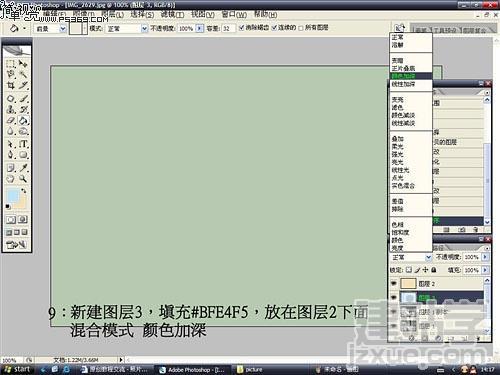Image resolution: width=500 pixels, height=375 pixels.
Task: Select the Clone Stamp tool
Action: click(x=11, y=109)
